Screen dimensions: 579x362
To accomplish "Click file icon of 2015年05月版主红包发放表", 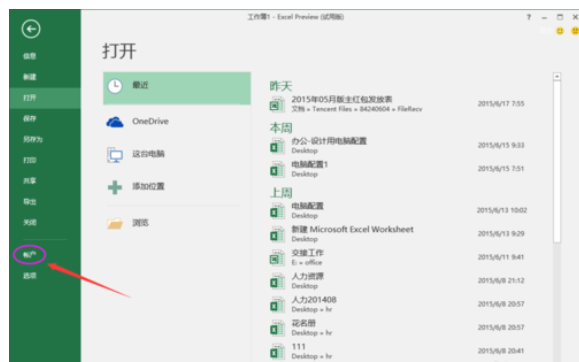I will pos(277,104).
